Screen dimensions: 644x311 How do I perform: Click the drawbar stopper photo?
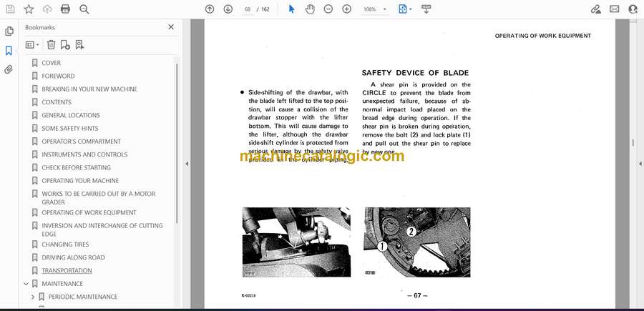pos(296,242)
